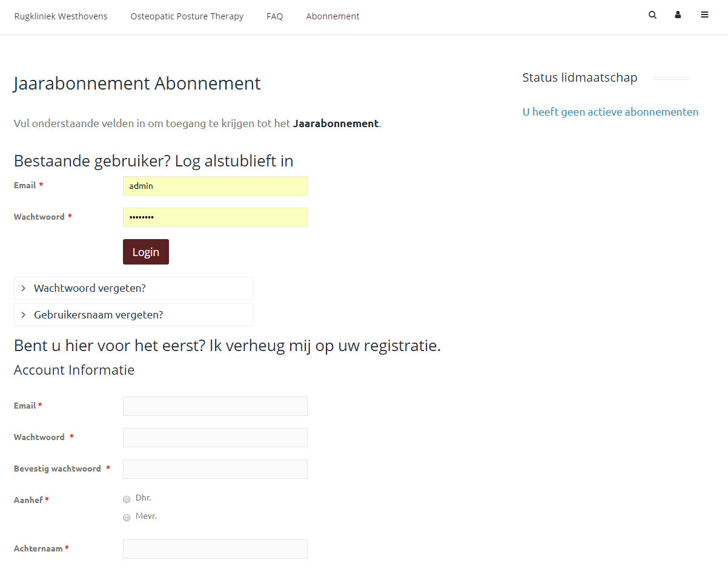Open the search icon in header

(x=652, y=15)
